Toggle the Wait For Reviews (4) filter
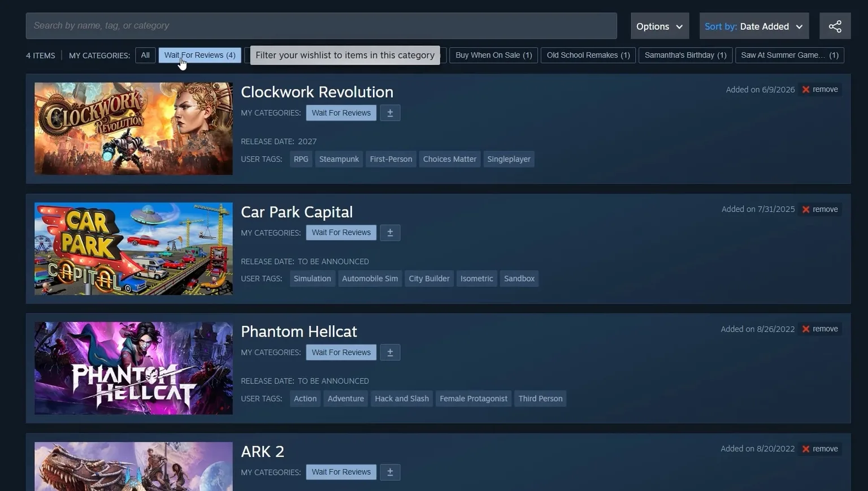 click(x=199, y=55)
